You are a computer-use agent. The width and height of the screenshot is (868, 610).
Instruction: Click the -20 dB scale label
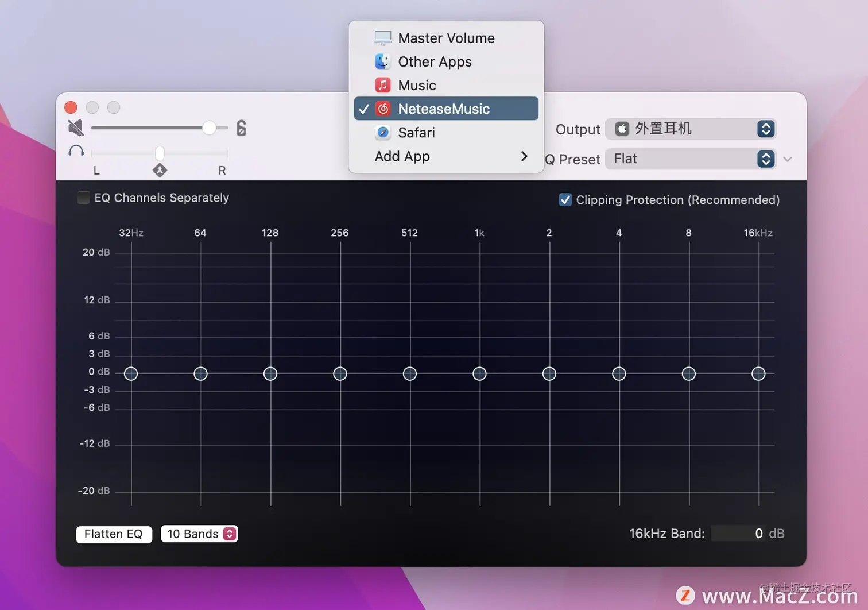94,491
